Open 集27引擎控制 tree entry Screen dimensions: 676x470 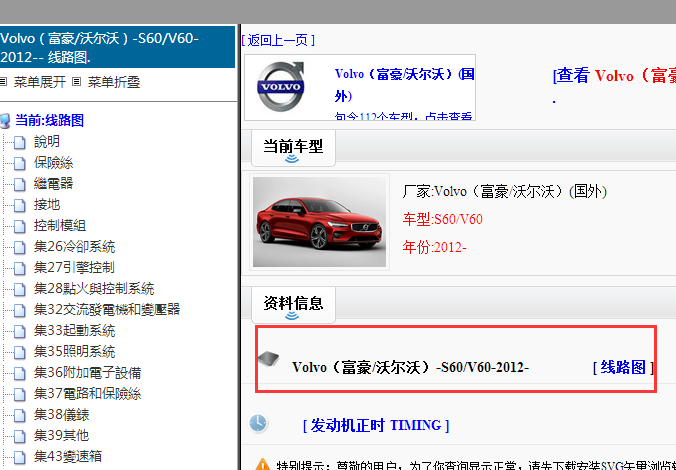[x=74, y=268]
